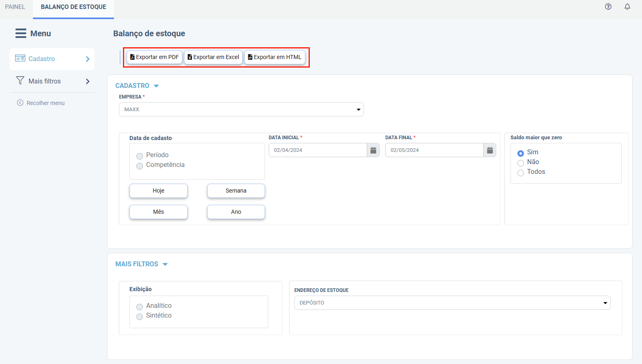
Task: Click the Exportar em PDF button
Action: pos(154,57)
